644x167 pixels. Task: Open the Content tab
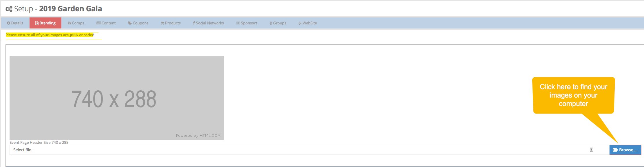[x=106, y=23]
